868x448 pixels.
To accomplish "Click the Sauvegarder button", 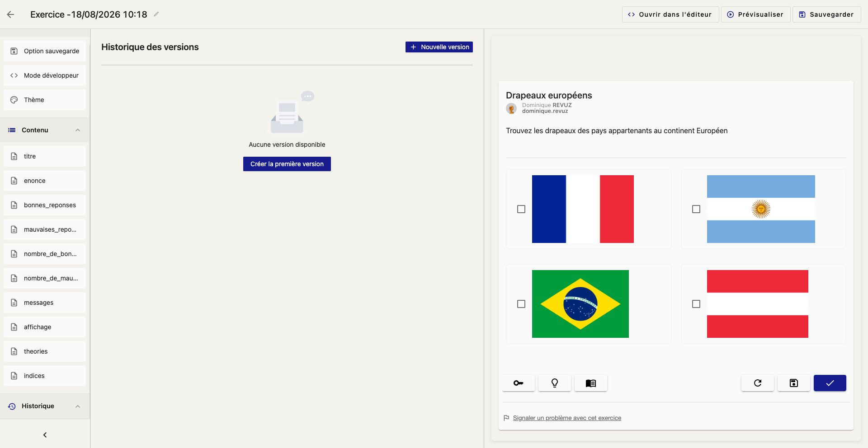I will point(826,14).
